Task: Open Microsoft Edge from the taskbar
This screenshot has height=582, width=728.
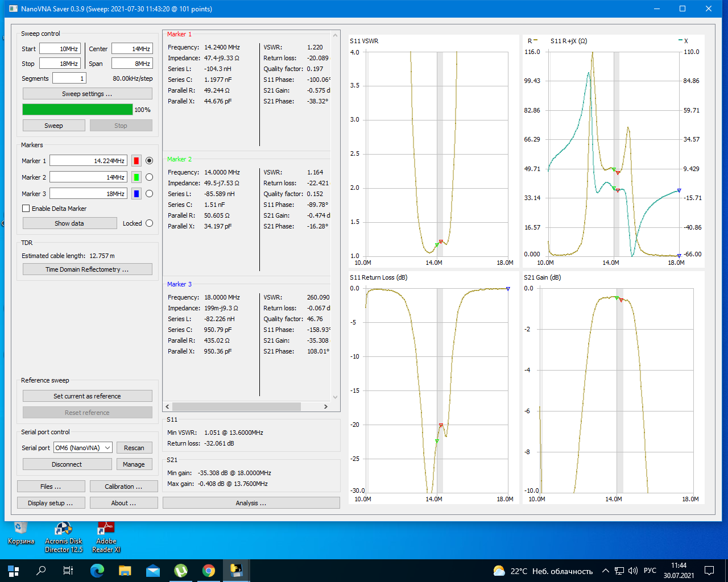Action: coord(97,571)
